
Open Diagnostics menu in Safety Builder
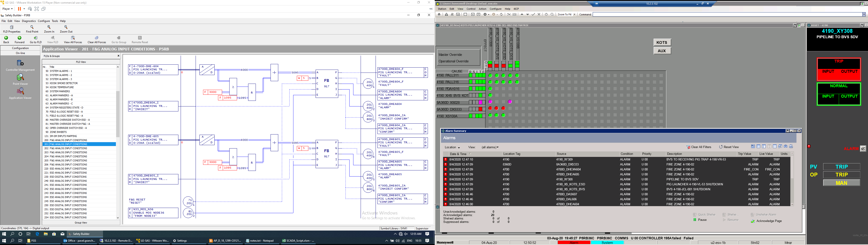point(29,21)
